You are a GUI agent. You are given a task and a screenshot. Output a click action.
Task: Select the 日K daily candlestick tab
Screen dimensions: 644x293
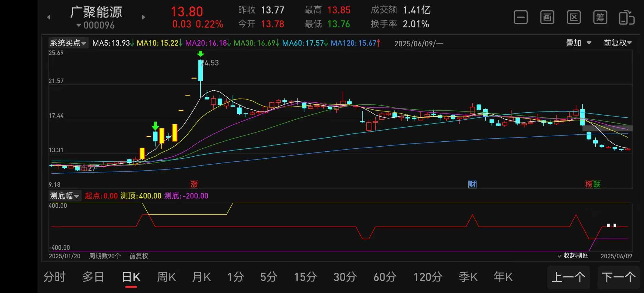pos(131,277)
